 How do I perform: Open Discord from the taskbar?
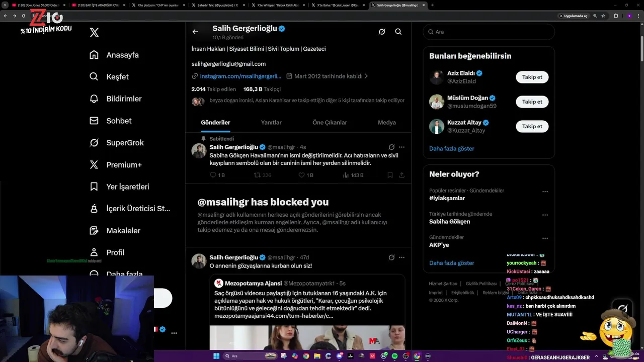coord(339,356)
